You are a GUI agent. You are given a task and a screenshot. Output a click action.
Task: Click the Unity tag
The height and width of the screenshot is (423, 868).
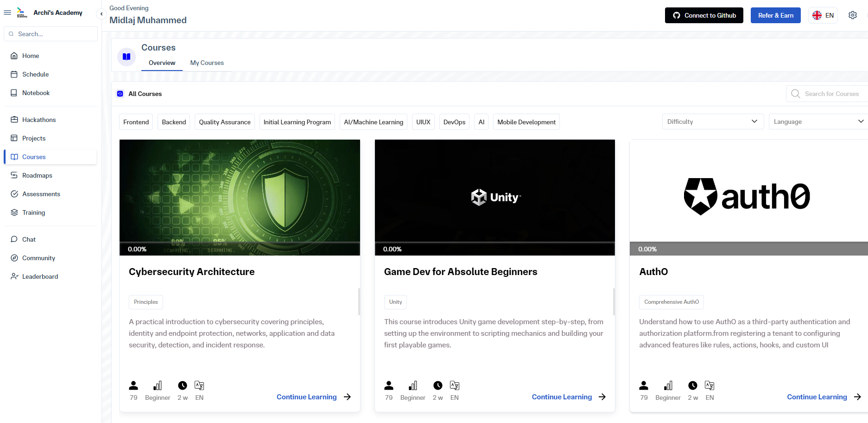click(x=395, y=302)
